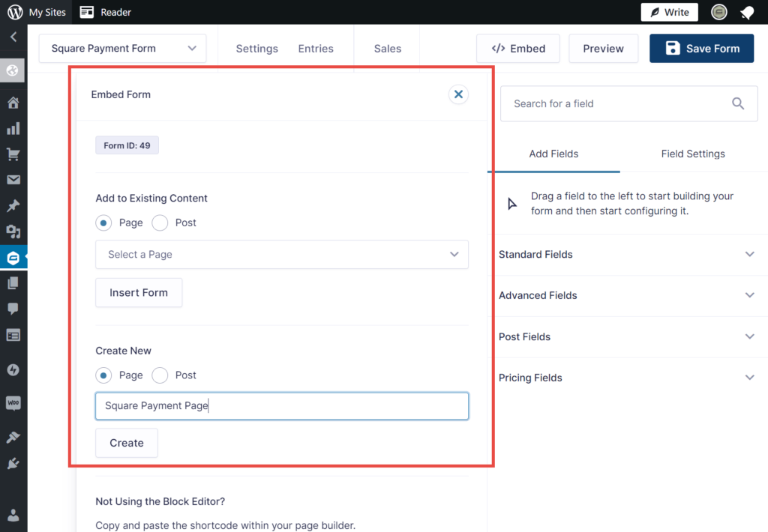768x532 pixels.
Task: Open the Store cart icon in sidebar
Action: tap(13, 154)
